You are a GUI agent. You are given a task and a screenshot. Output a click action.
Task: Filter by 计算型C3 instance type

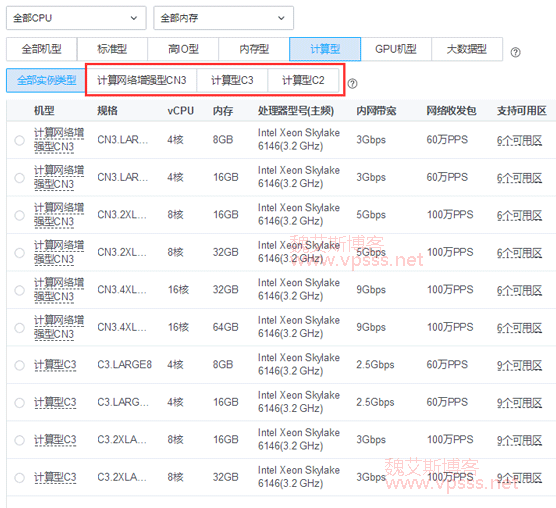(x=232, y=80)
